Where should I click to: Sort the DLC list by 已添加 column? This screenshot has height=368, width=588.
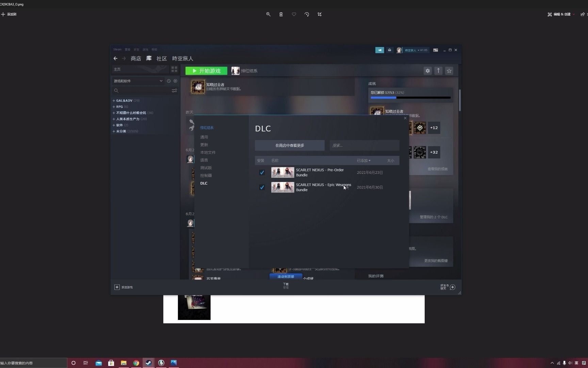[x=363, y=160]
